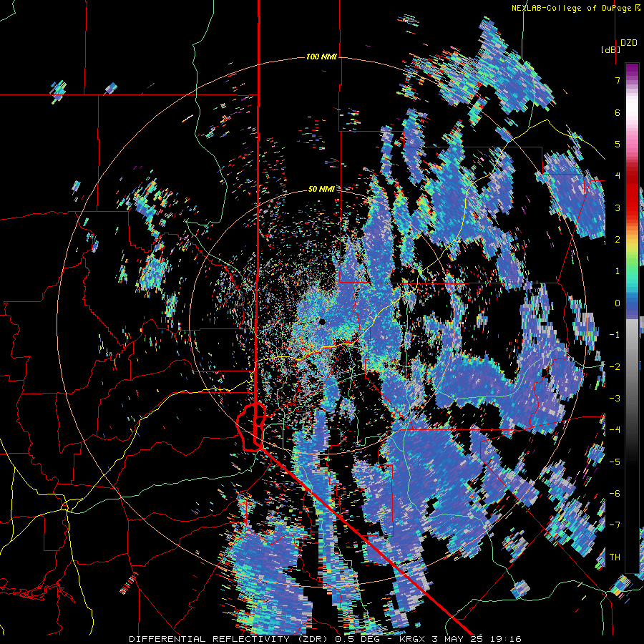Click the '100 NMI' range ring label

[x=321, y=57]
